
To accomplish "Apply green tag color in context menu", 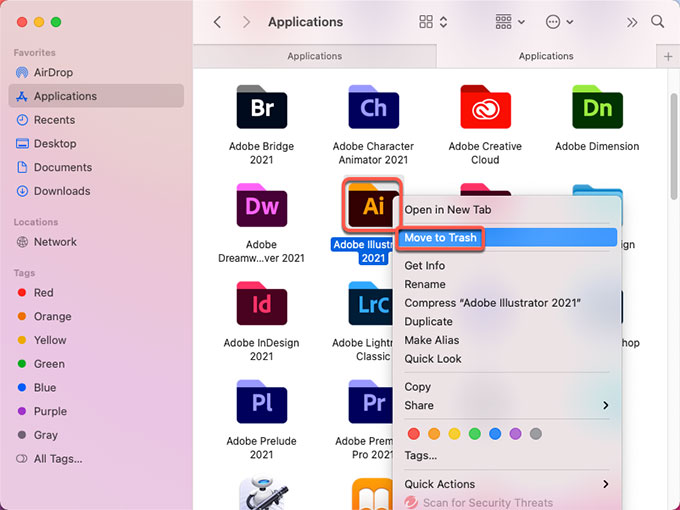I will 475,434.
